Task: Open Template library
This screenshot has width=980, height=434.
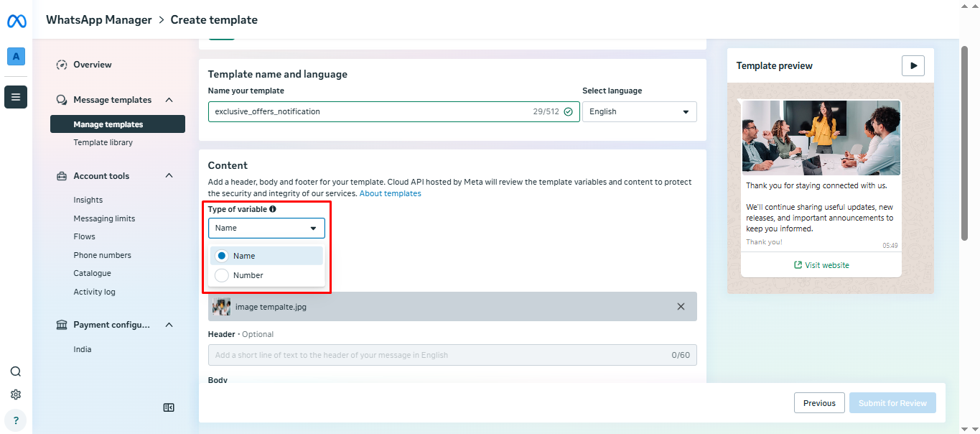Action: point(103,142)
